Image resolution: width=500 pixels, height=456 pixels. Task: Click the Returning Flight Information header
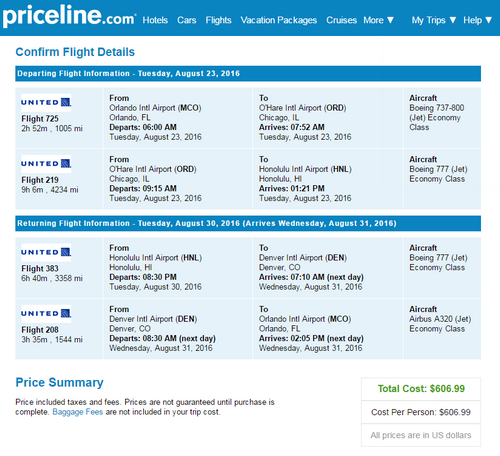(x=248, y=223)
